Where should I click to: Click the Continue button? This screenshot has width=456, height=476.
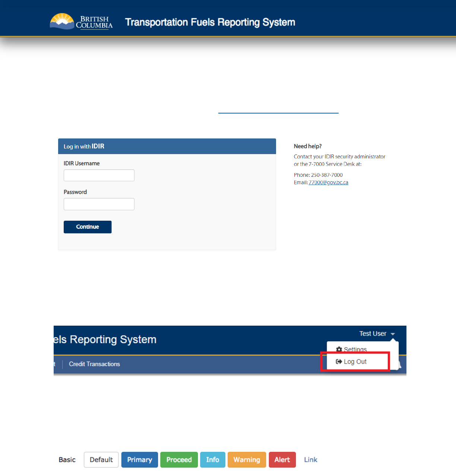point(88,227)
